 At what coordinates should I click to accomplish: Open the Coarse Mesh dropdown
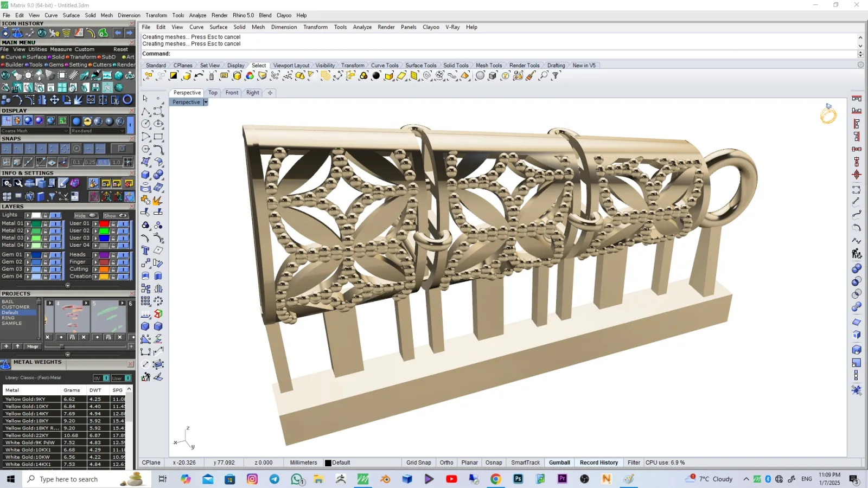[35, 131]
